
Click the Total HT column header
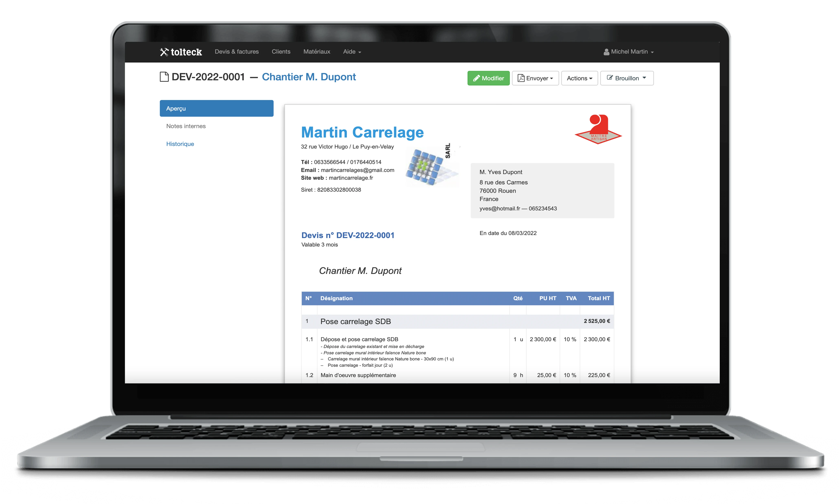click(x=599, y=298)
